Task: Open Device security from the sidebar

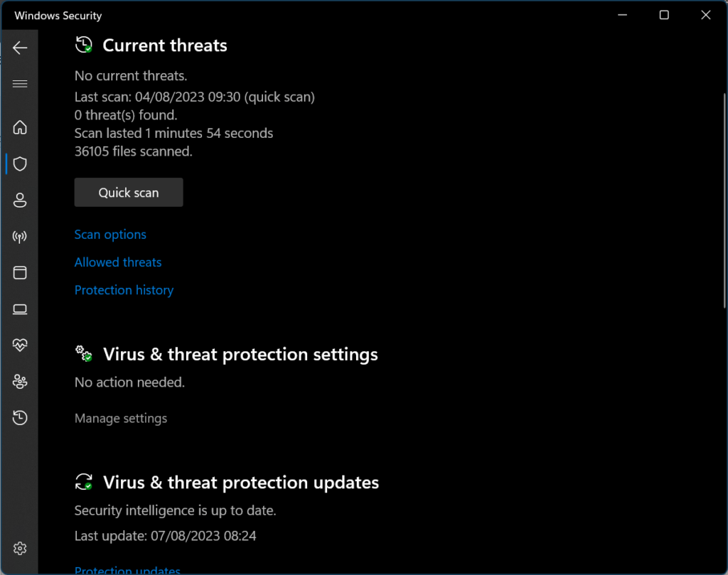Action: (19, 308)
